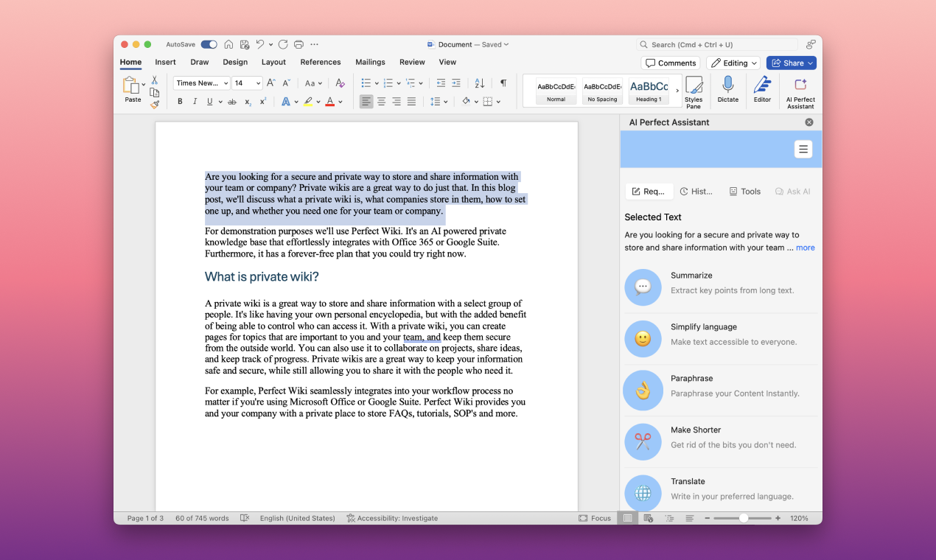Click the Search field in title bar
Screen dimensions: 936x560
click(717, 44)
